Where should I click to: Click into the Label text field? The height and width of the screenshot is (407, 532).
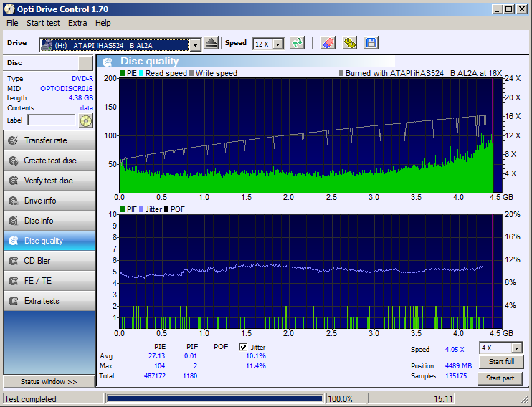point(51,120)
